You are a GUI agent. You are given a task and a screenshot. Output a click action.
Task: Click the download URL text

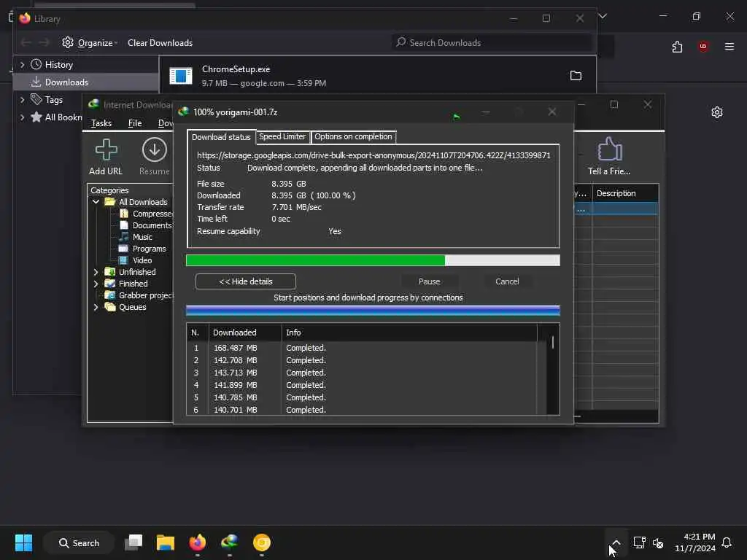(373, 155)
